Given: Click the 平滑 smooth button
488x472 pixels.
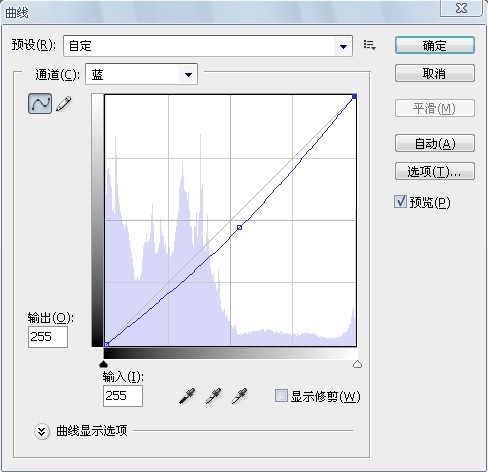Looking at the screenshot, I should [435, 108].
